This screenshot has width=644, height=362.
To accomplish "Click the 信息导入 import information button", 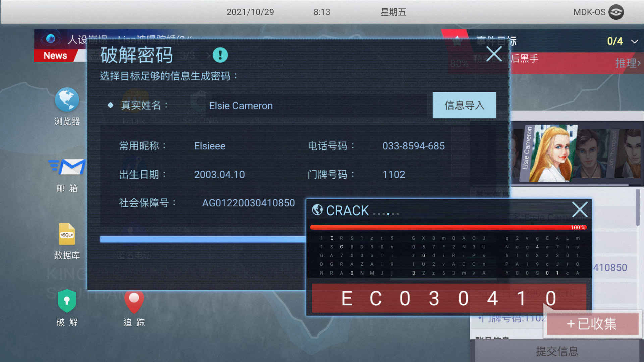I will [x=464, y=105].
